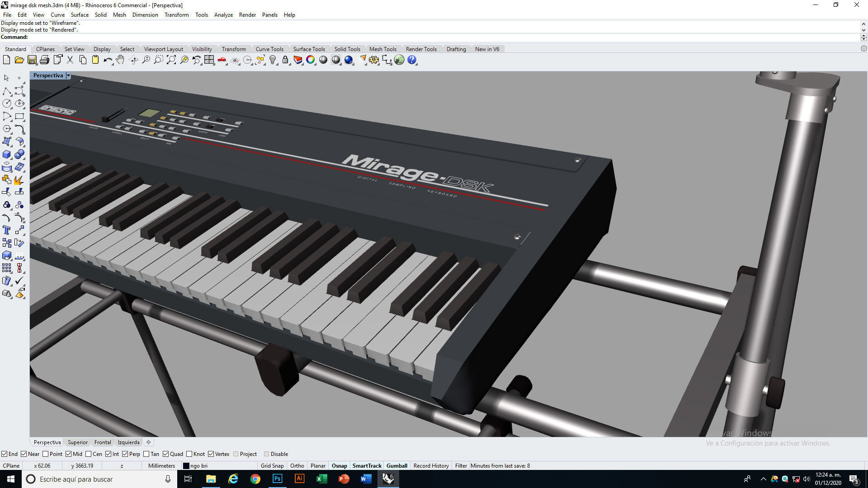The image size is (868, 488).
Task: Toggle the Mid osnap checkbox
Action: [x=68, y=454]
